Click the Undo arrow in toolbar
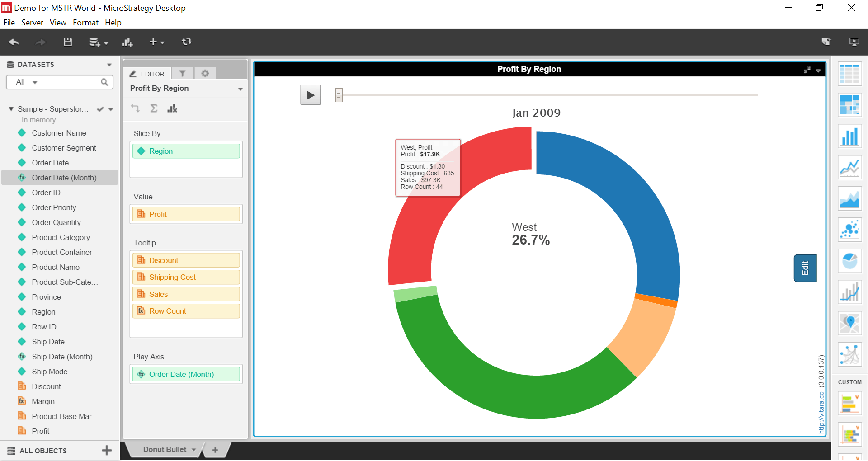 click(x=14, y=42)
